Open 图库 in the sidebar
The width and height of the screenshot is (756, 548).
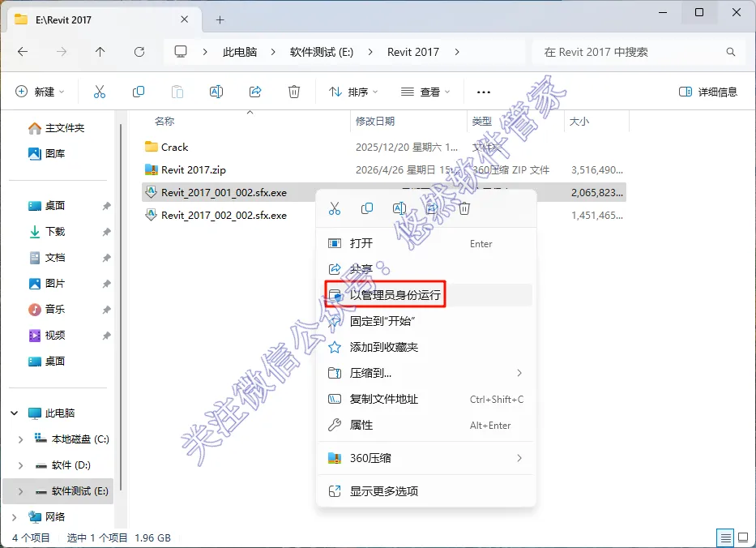pos(47,153)
